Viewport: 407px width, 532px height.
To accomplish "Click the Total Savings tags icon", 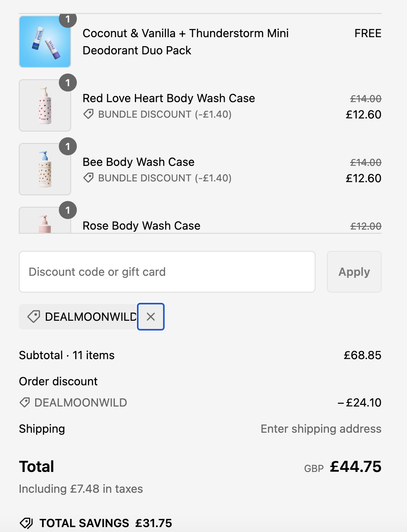I will 26,523.
